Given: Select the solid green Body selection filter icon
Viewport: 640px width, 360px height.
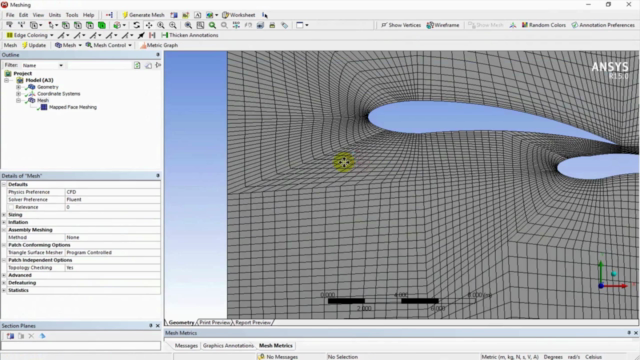Looking at the screenshot, I should 102,25.
